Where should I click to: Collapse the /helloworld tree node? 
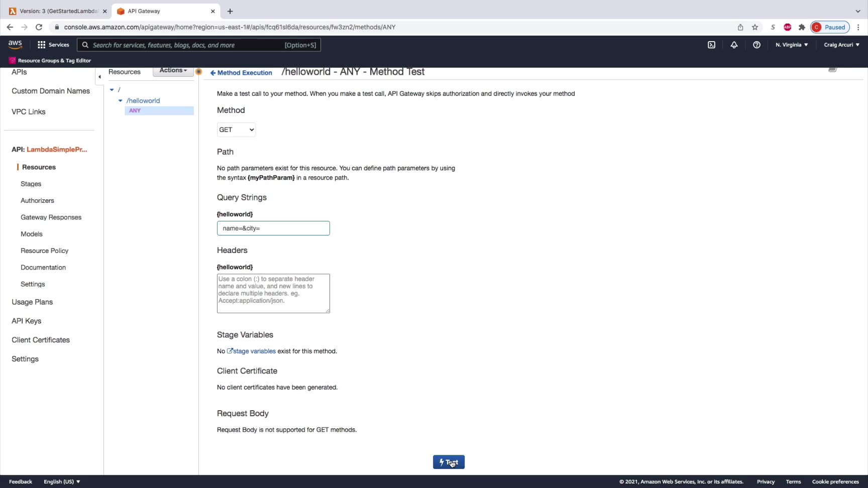(121, 100)
